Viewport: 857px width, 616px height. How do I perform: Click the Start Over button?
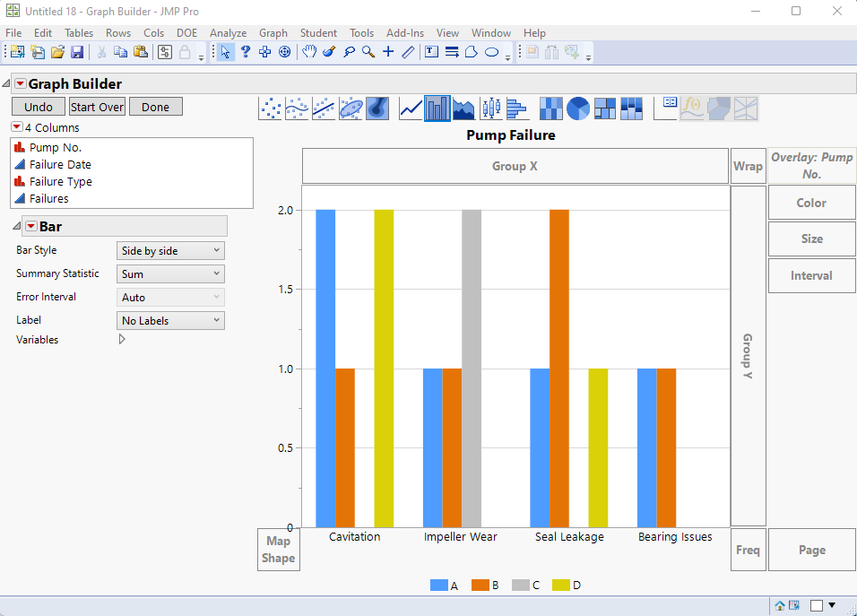pyautogui.click(x=98, y=107)
